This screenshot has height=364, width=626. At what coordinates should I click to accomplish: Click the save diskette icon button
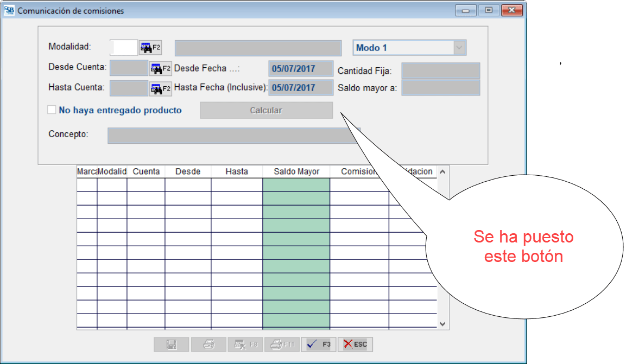(x=171, y=344)
